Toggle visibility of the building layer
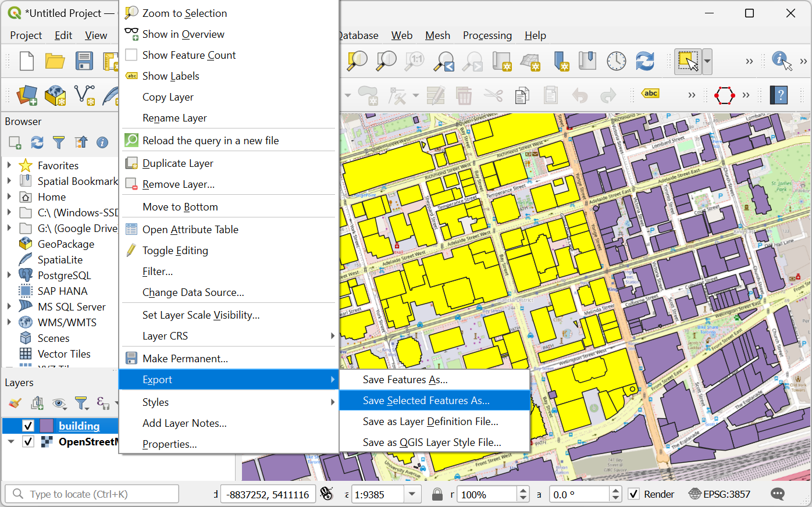The height and width of the screenshot is (507, 812). [x=28, y=426]
